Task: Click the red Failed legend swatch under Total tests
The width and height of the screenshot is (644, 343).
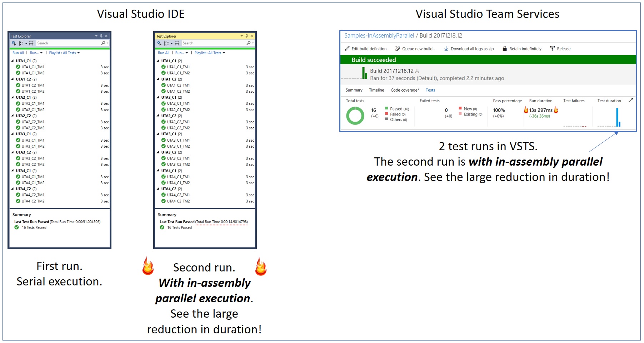Action: click(386, 114)
